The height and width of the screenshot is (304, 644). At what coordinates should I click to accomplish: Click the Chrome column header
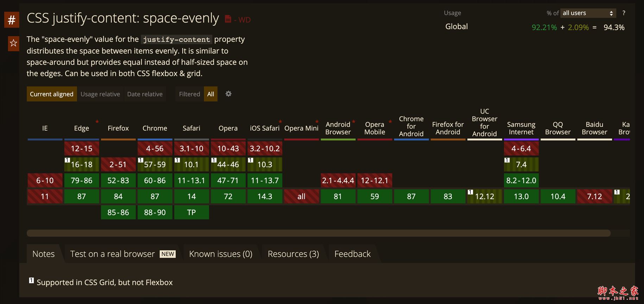click(x=155, y=128)
